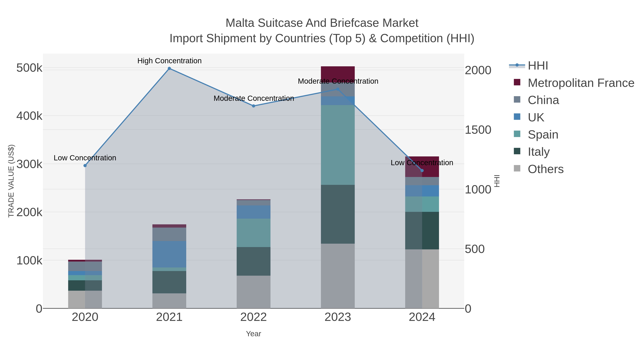Click the China segment of 2021 bar
The image size is (644, 362).
169,234
